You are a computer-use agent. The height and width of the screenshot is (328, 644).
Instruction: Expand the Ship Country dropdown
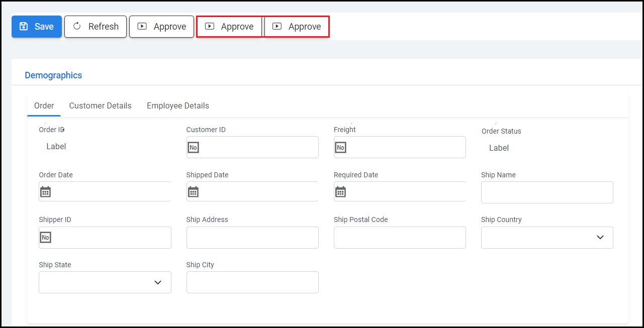tap(600, 237)
